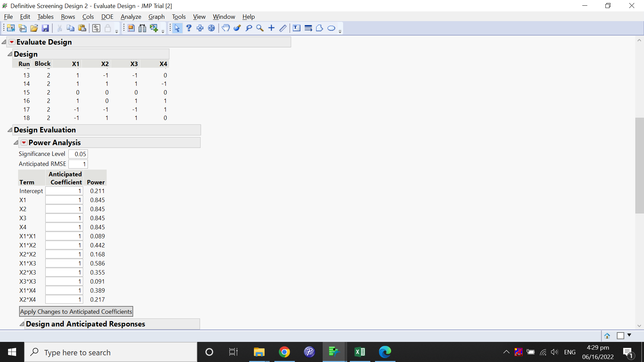This screenshot has width=644, height=362.
Task: Select the Magnifier tool
Action: pyautogui.click(x=260, y=28)
